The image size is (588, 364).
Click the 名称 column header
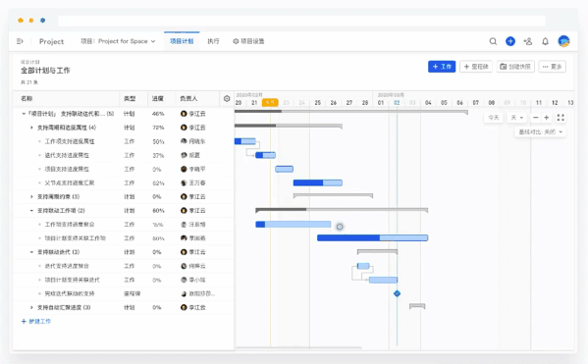pyautogui.click(x=27, y=98)
